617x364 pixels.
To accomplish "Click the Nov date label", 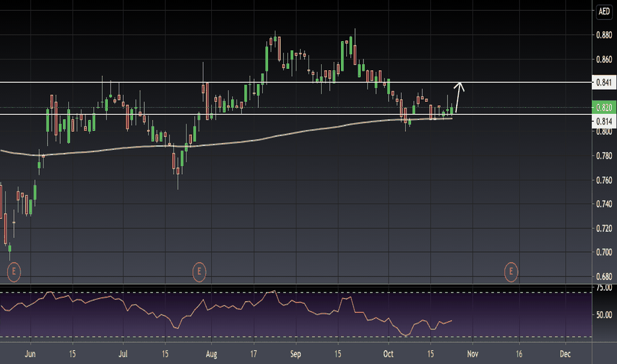I will [x=473, y=354].
